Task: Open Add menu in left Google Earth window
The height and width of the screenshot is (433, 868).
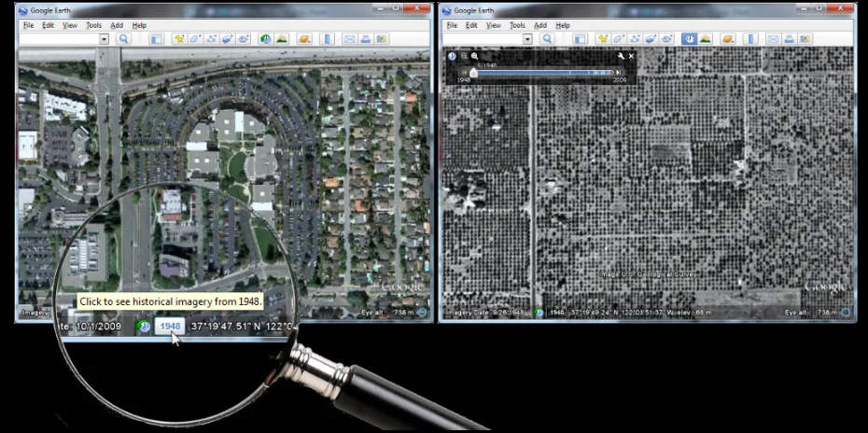Action: tap(117, 25)
